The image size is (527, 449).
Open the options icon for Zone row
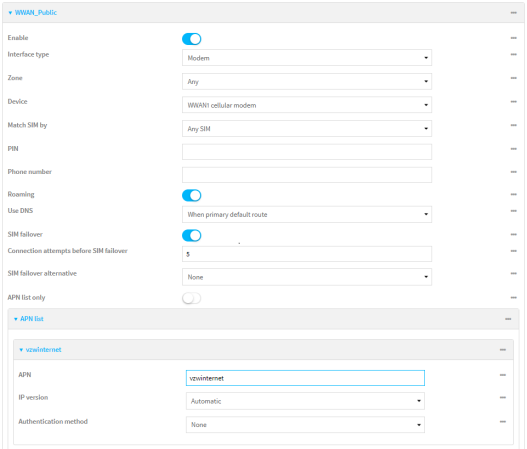click(x=513, y=78)
